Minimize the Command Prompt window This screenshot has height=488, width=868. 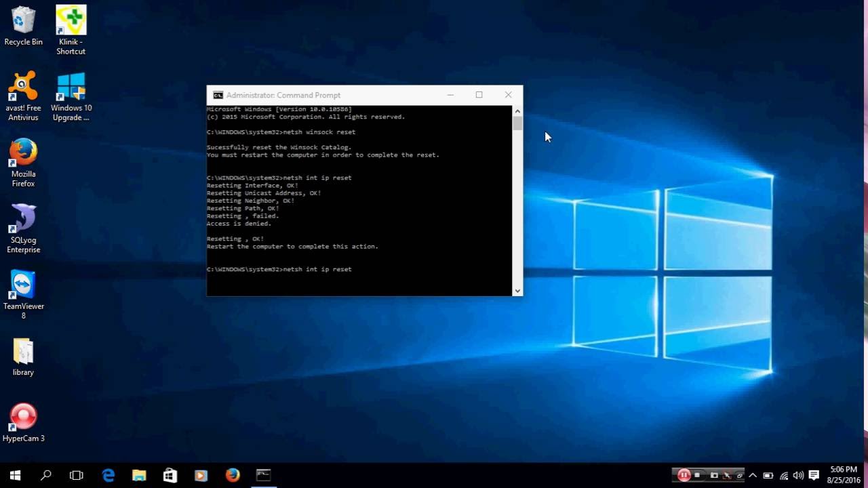pos(450,95)
